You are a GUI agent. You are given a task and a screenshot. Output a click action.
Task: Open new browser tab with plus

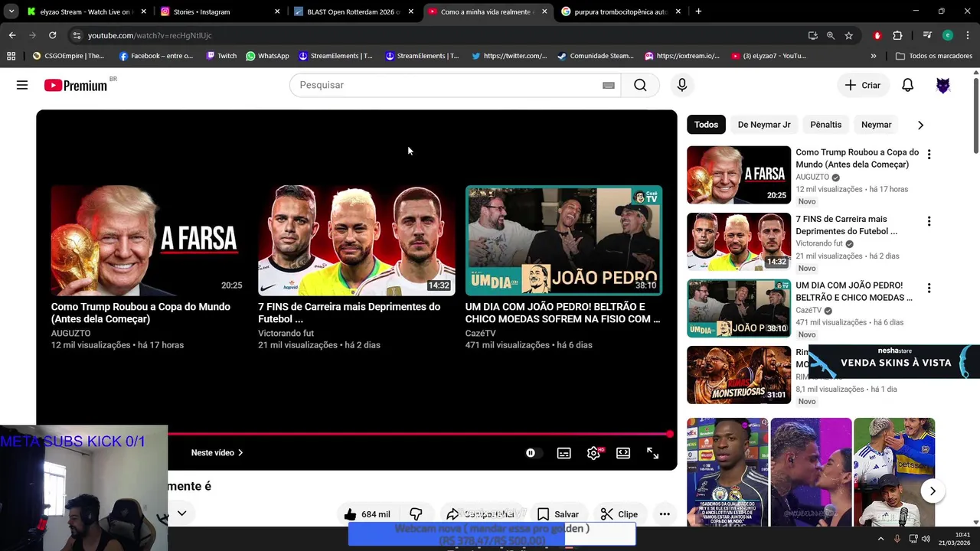pos(698,11)
